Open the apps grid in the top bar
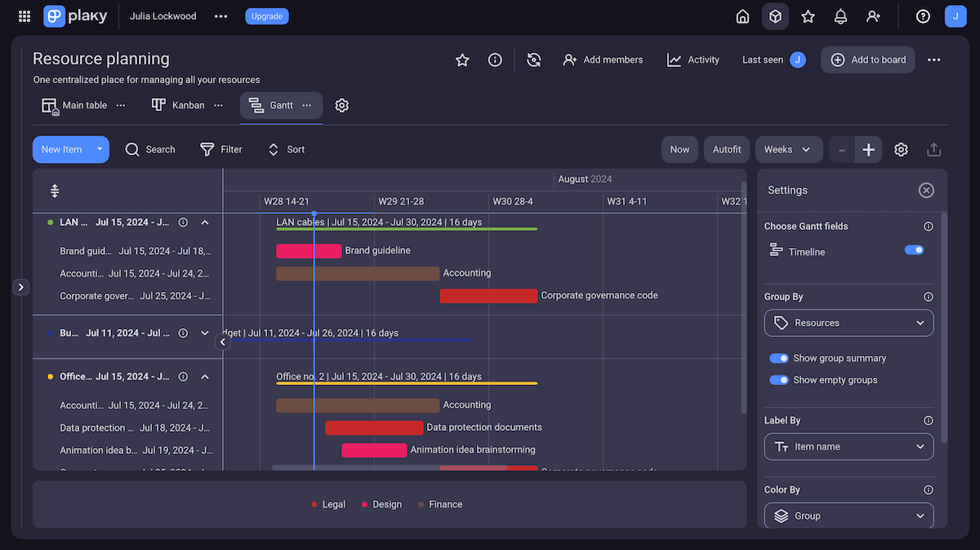The image size is (980, 550). click(x=24, y=16)
